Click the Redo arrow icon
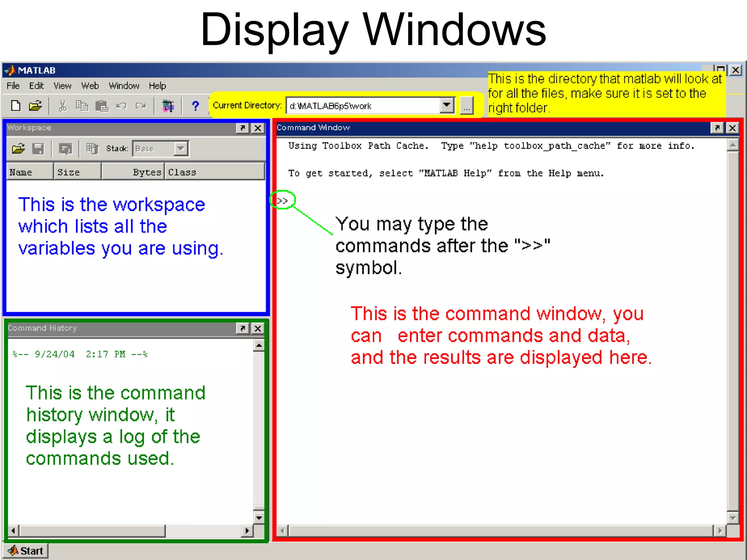The height and width of the screenshot is (560, 747). (141, 106)
